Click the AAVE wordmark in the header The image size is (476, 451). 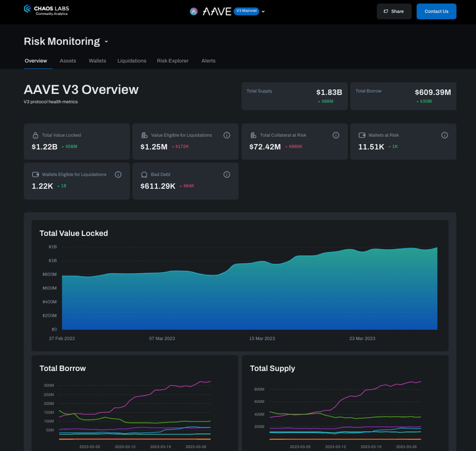click(x=217, y=11)
